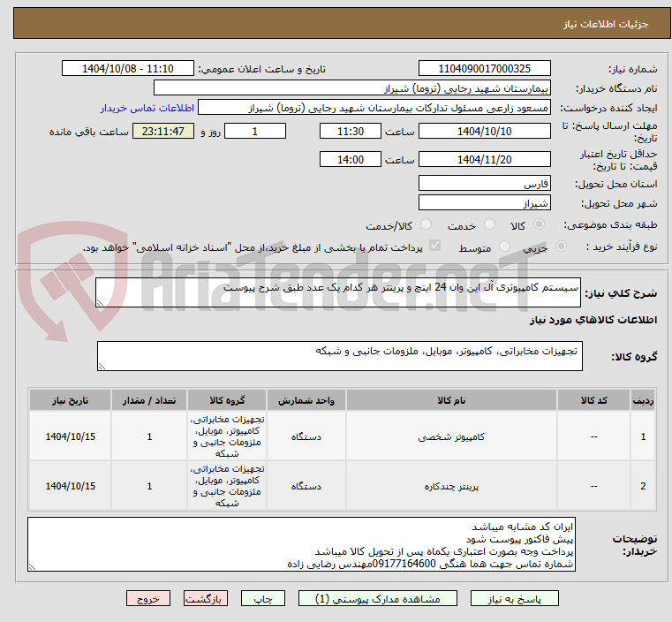
Task: Click دستگاه unit in پرینتر چندکاره row
Action: (306, 486)
